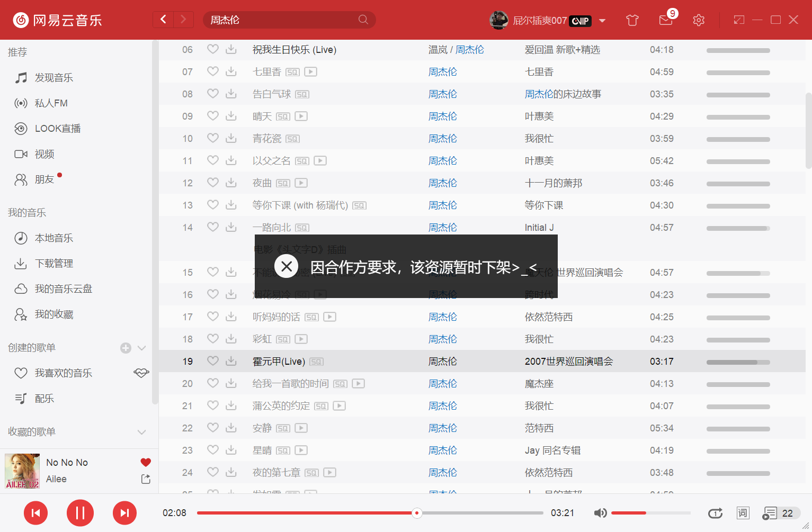Start heartbeat mode on 我喜欢的音乐
Viewport: 812px width, 532px height.
click(x=141, y=373)
